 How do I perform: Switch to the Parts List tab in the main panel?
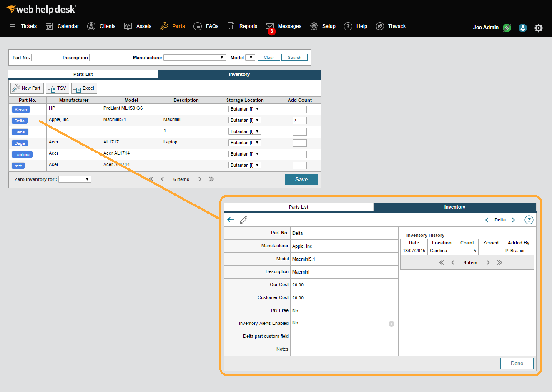click(x=83, y=74)
